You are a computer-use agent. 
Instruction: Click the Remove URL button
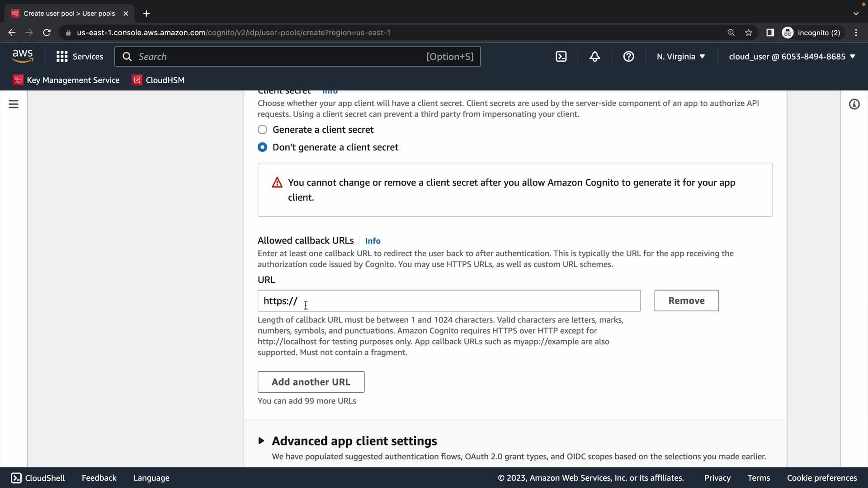tap(686, 300)
